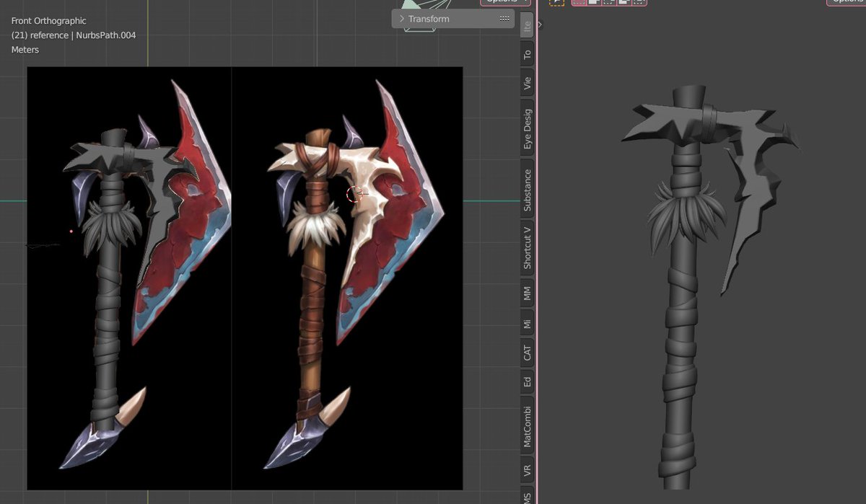Screen dimensions: 866x504
Task: Switch to the Tool sidebar tab
Action: 527,53
